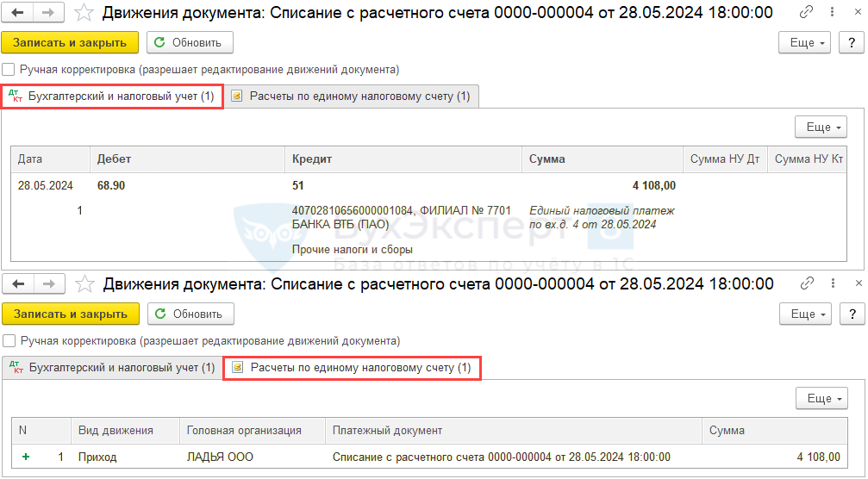Open Еще dropdown in upper window toolbar
Screen dimensions: 868x479
coord(804,42)
